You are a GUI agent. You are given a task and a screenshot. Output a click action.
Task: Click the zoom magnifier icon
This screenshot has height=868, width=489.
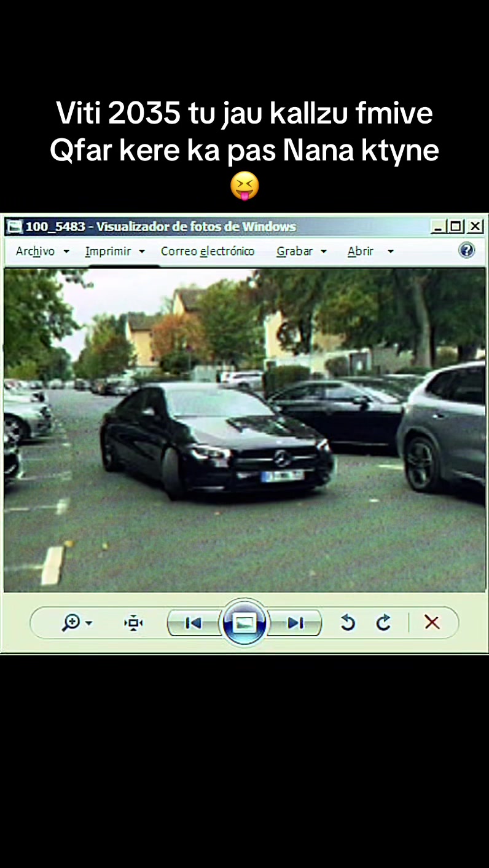tap(71, 623)
